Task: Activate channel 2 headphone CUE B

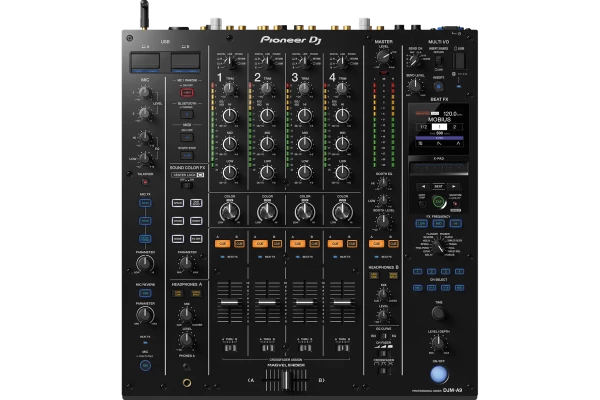Action: [277, 243]
